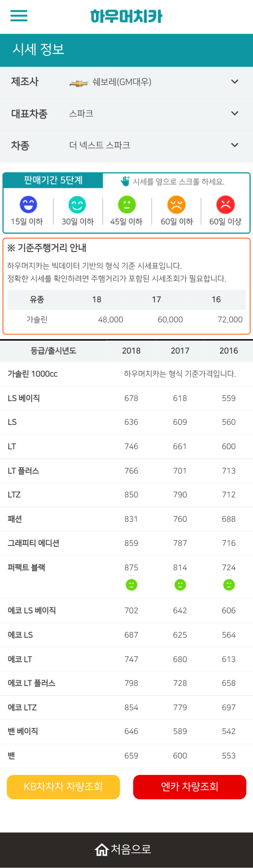Click the 48,000 mileage value

(x=111, y=320)
